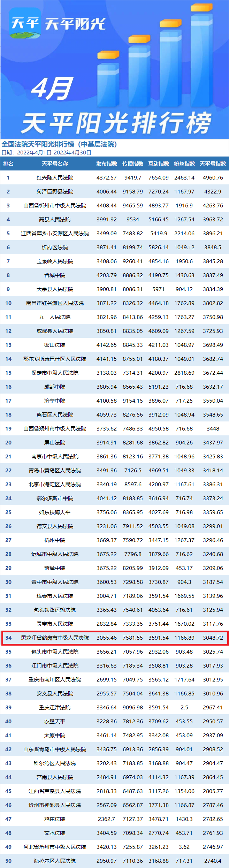
Task: Click the name 如东扶海天平
Action: pos(55,512)
